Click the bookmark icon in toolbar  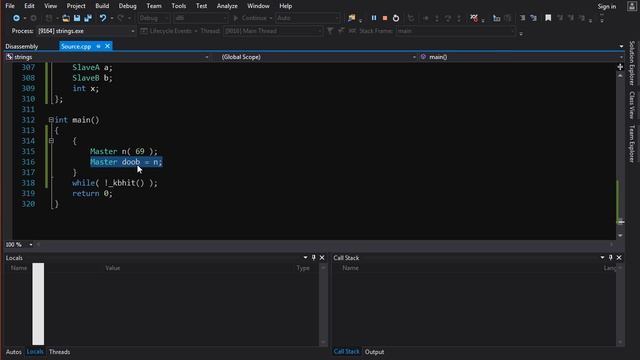[548, 18]
